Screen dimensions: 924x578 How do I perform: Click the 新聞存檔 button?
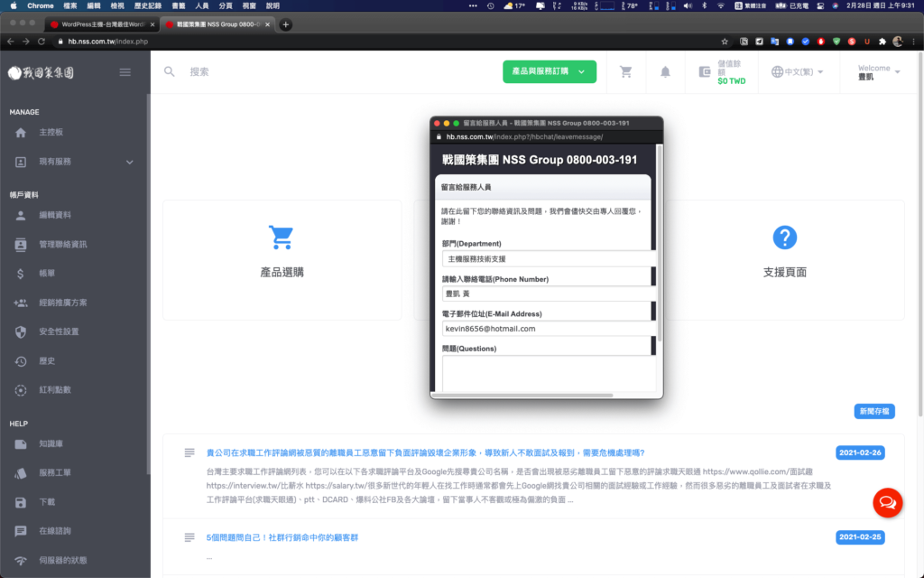click(873, 411)
